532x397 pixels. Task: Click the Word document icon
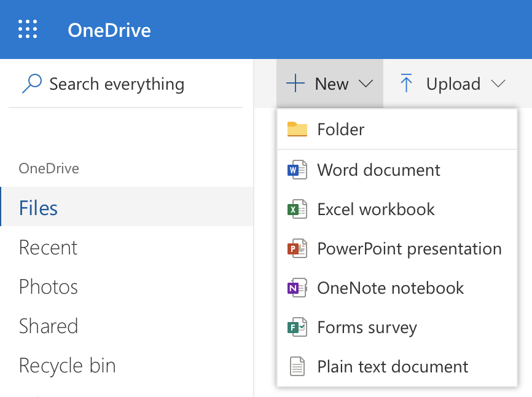point(297,170)
